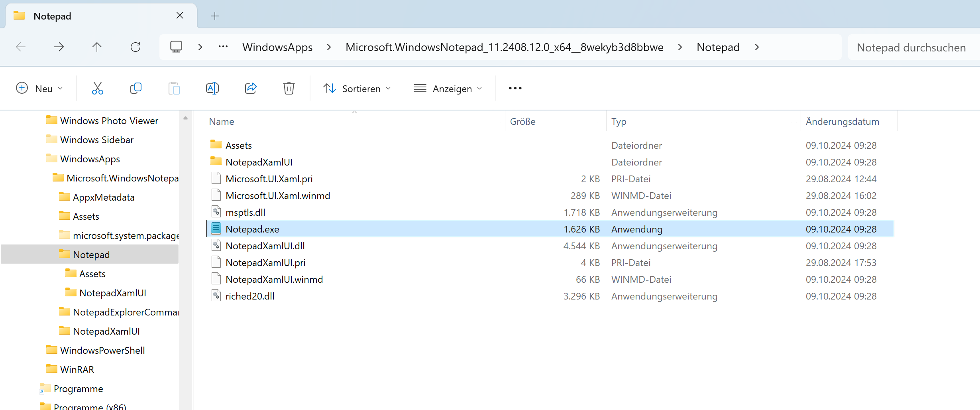Open the Anzeigen dropdown menu
The height and width of the screenshot is (410, 980).
tap(448, 88)
